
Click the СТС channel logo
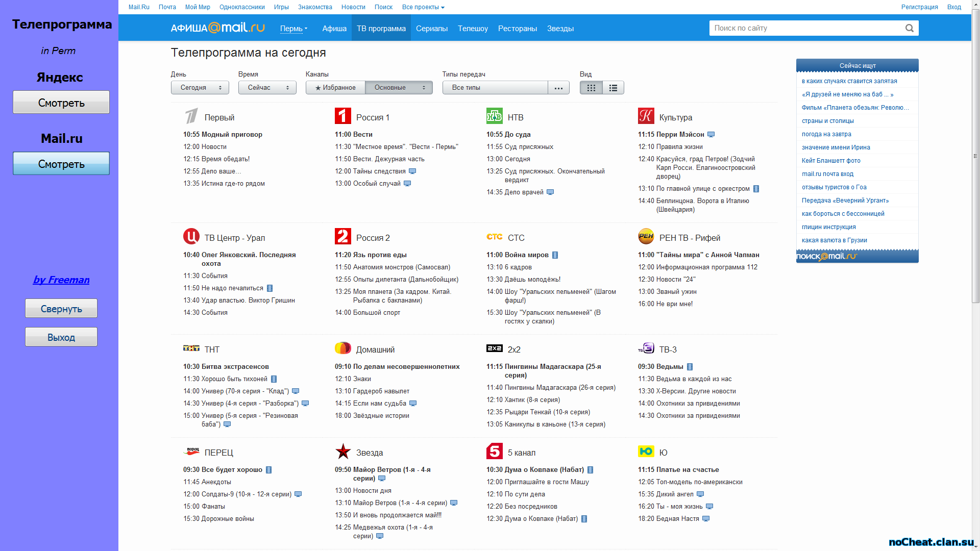coord(495,237)
